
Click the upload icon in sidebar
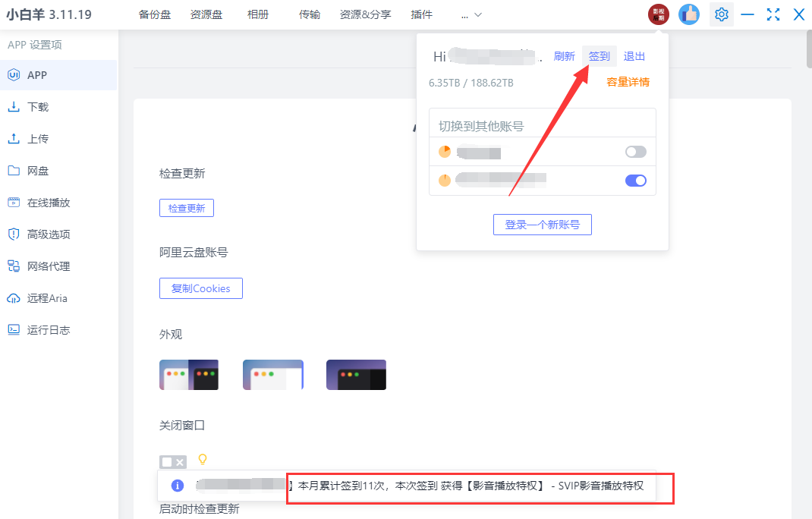[x=14, y=139]
